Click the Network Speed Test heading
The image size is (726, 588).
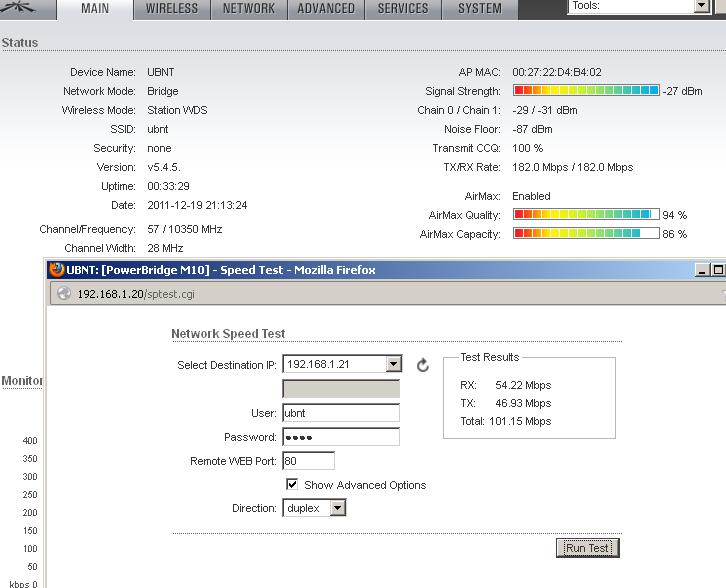click(228, 333)
